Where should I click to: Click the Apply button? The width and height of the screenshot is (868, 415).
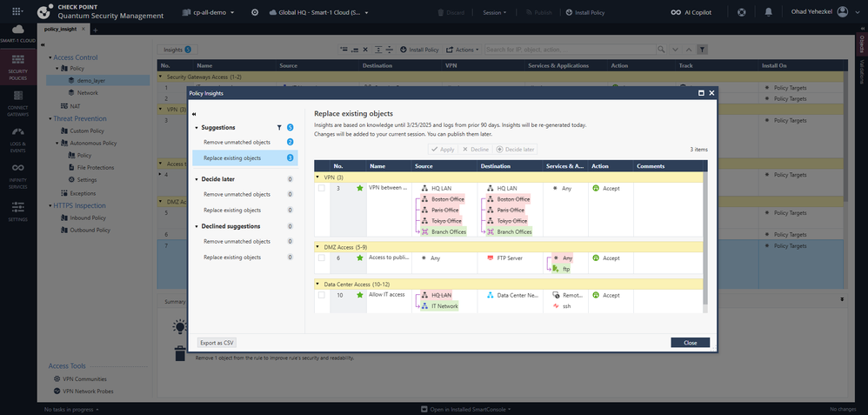(443, 150)
